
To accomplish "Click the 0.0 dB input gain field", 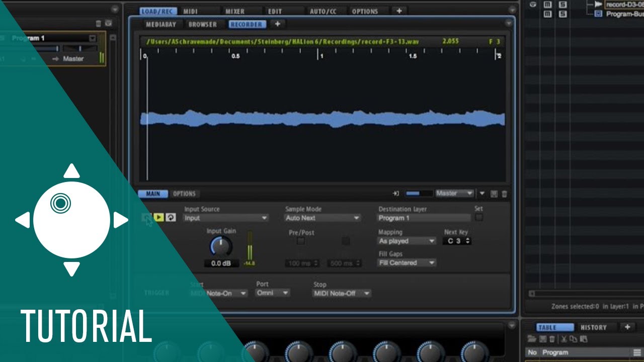I will click(x=221, y=263).
